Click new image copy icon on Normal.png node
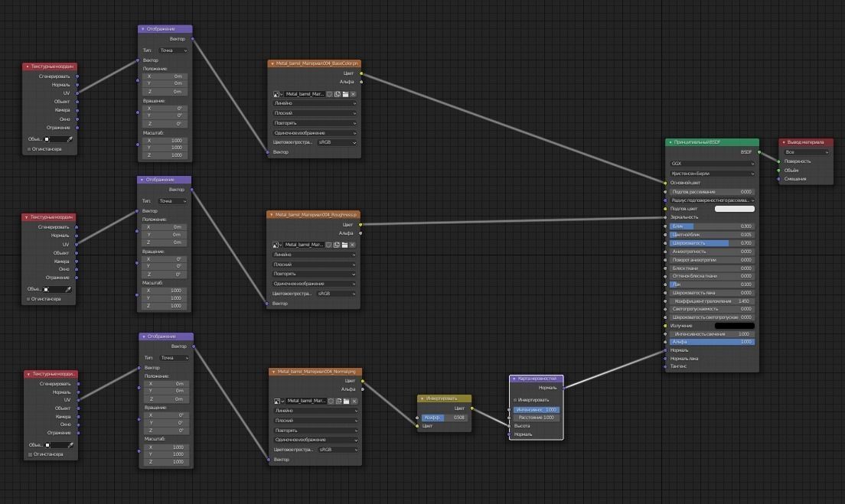Screen dimensions: 845x504 click(x=339, y=402)
